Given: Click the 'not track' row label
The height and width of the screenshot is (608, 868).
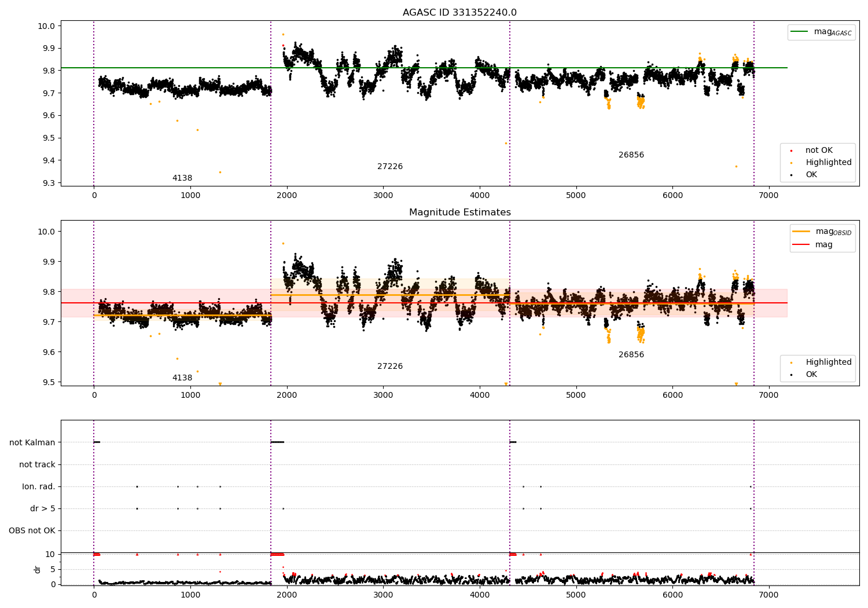Looking at the screenshot, I should click(37, 464).
